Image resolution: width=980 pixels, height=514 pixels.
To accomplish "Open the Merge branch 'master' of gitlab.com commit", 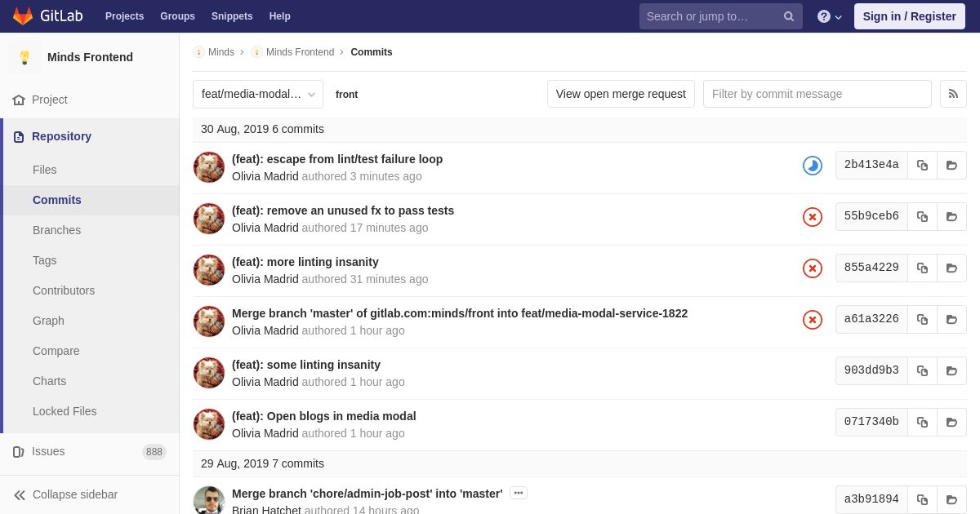I will click(x=460, y=313).
